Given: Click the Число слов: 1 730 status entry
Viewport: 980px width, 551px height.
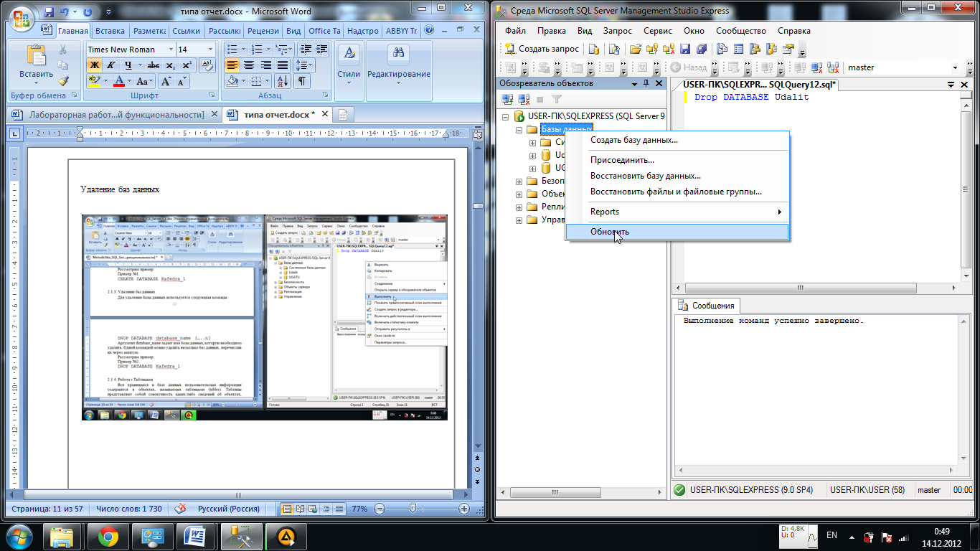Looking at the screenshot, I should (129, 509).
